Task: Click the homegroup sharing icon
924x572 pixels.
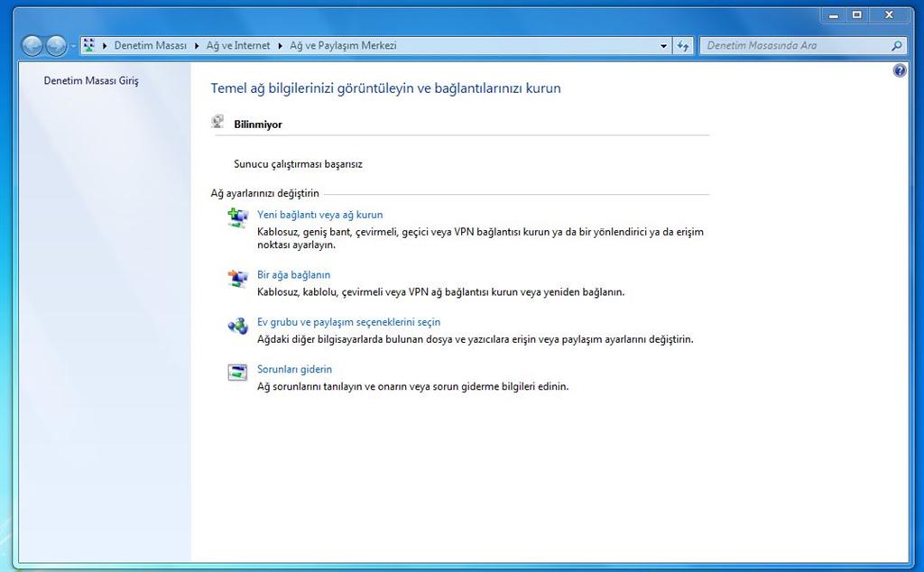Action: (237, 325)
